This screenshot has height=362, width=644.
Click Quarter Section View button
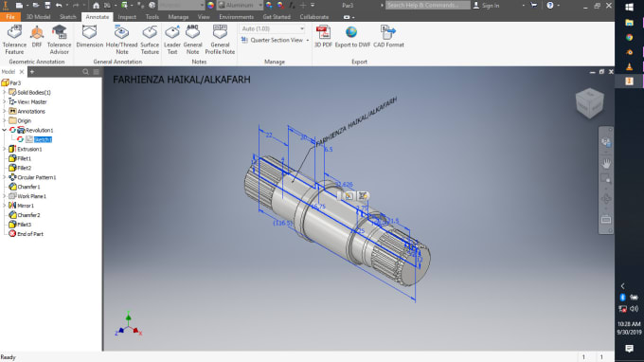(x=273, y=40)
